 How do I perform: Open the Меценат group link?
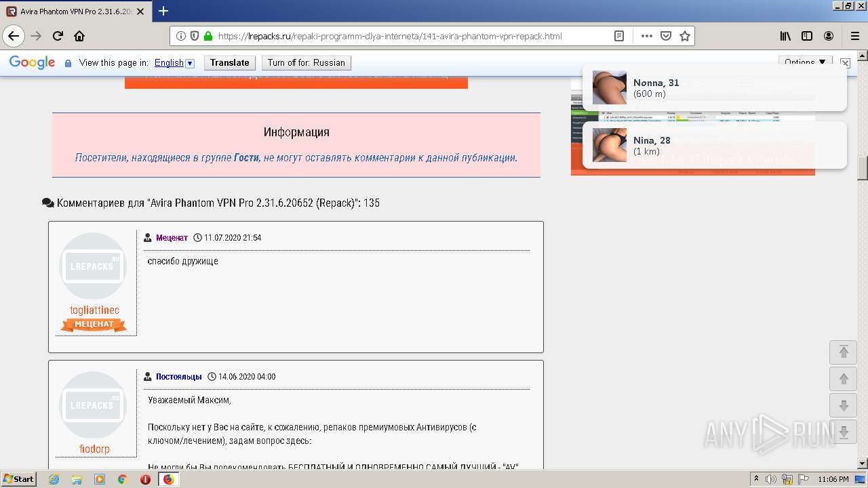point(172,238)
